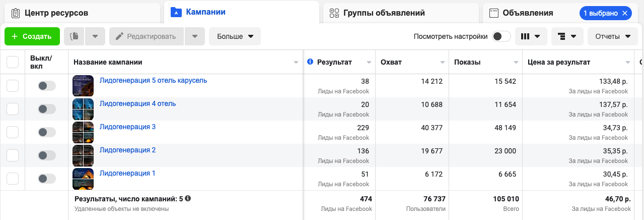This screenshot has width=644, height=220.
Task: Click the Создать plus button
Action: pyautogui.click(x=32, y=36)
